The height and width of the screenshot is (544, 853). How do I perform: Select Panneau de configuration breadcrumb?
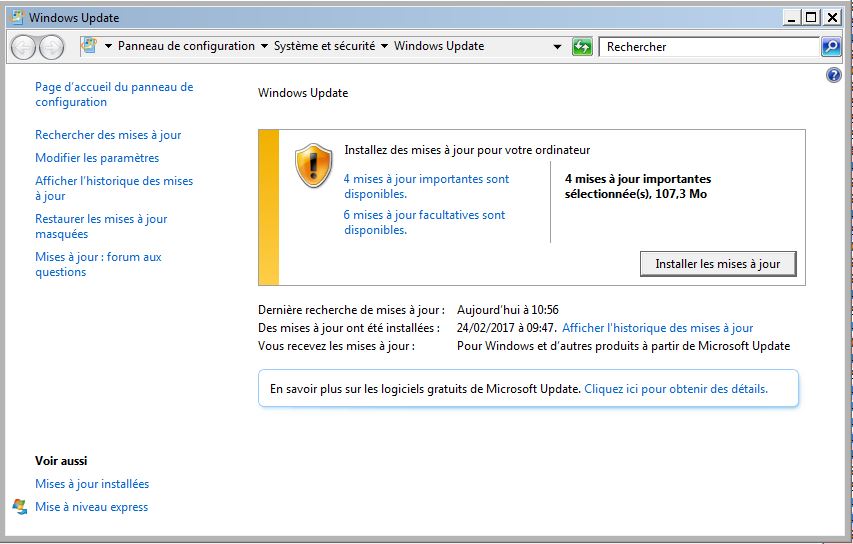186,46
